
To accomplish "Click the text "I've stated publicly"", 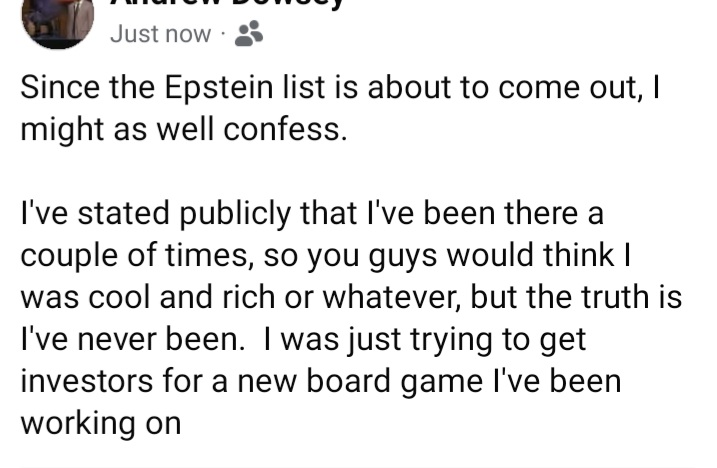I will pos(155,213).
